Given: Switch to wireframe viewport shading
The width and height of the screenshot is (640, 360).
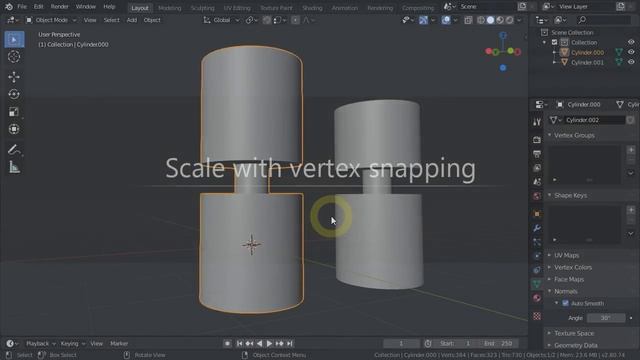Looking at the screenshot, I should (481, 20).
